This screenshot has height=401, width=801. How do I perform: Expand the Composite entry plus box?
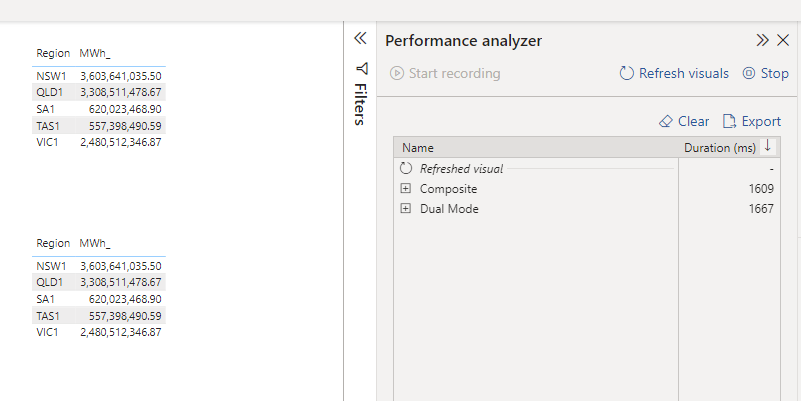(405, 189)
